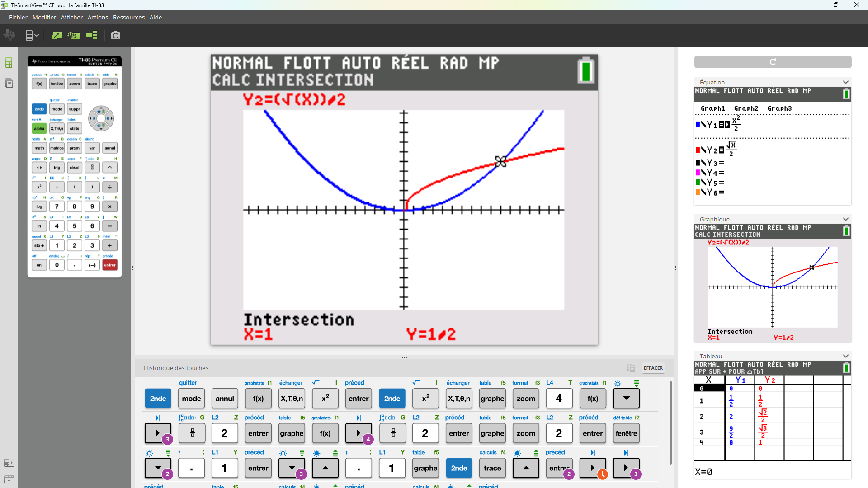This screenshot has height=488, width=868.
Task: Click the (–) negative key on keypad
Action: pyautogui.click(x=92, y=265)
